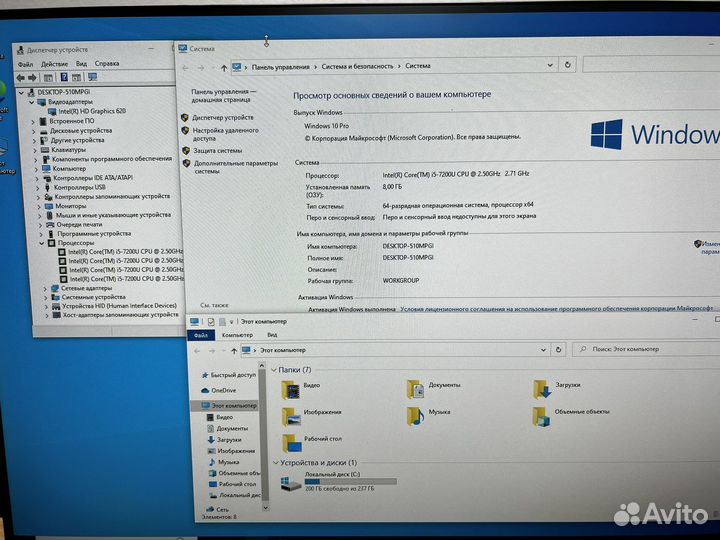Screen dimensions: 720x540
Task: Expand Сетевые адаптеры node
Action: tap(45, 289)
